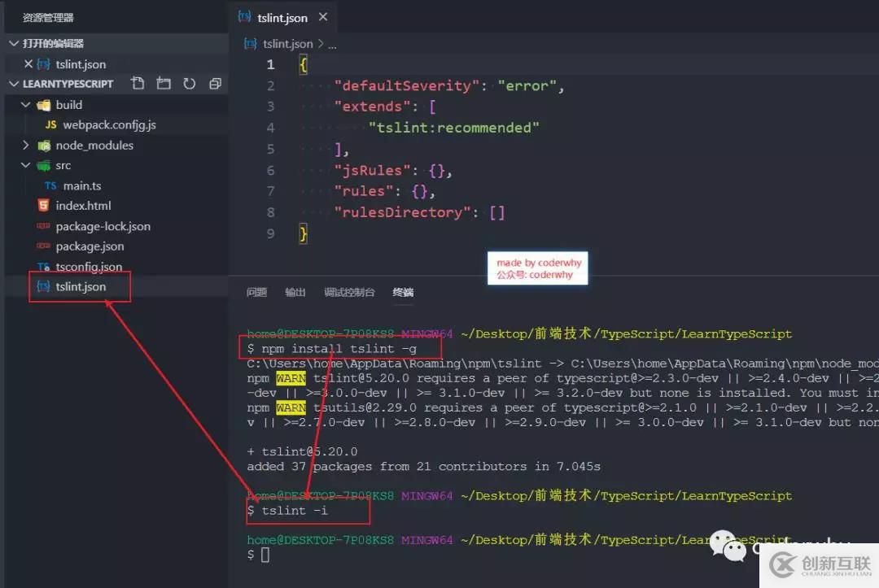This screenshot has height=588, width=879.
Task: Refresh the explorer with the refresh icon
Action: click(x=190, y=84)
